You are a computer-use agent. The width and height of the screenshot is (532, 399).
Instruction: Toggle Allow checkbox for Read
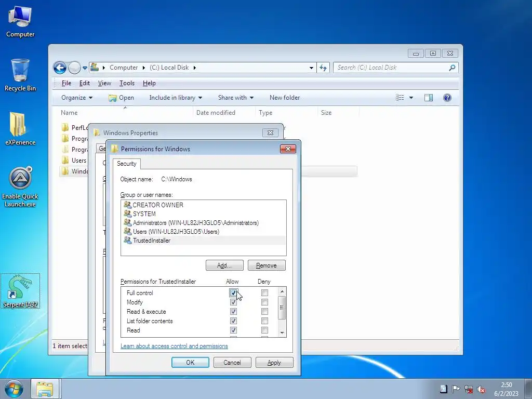(233, 330)
